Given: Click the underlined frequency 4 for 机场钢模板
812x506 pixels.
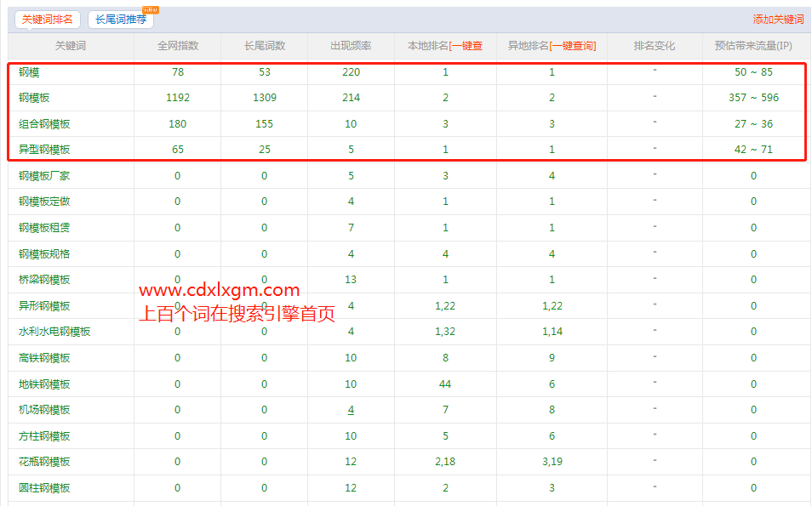Looking at the screenshot, I should click(351, 410).
